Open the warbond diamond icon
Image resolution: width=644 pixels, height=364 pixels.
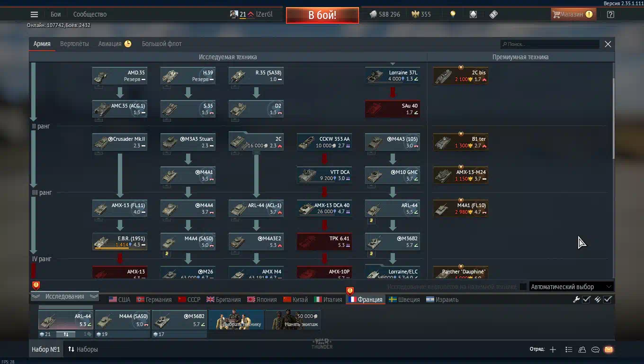pos(473,14)
